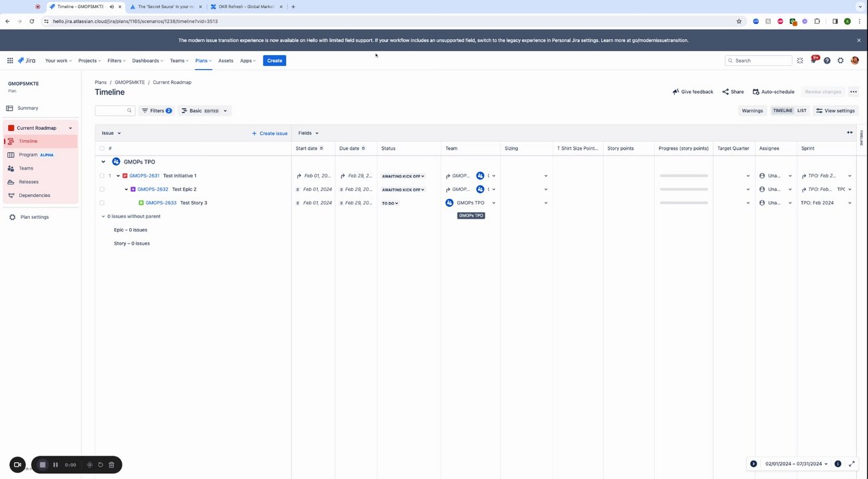Click the blue Create button
868x479 pixels.
coord(274,61)
